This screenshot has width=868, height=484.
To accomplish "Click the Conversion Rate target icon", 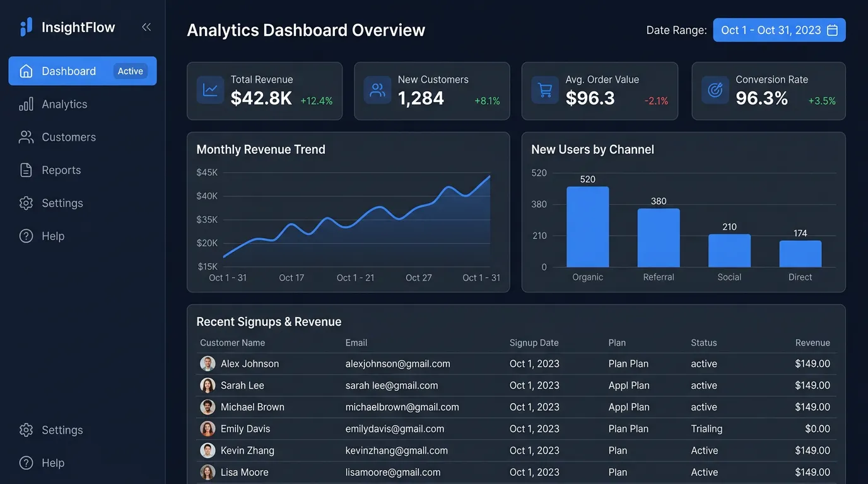I will pyautogui.click(x=715, y=90).
